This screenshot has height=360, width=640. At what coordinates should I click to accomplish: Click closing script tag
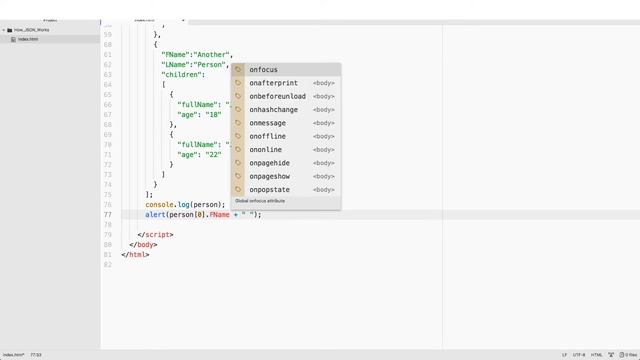tap(156, 235)
